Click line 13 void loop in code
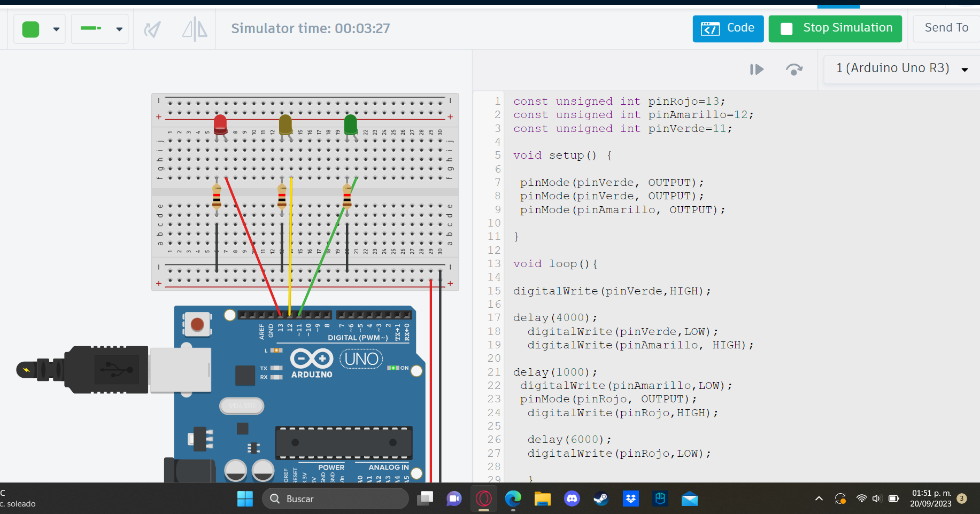Screen dimensions: 980x514 pos(554,264)
